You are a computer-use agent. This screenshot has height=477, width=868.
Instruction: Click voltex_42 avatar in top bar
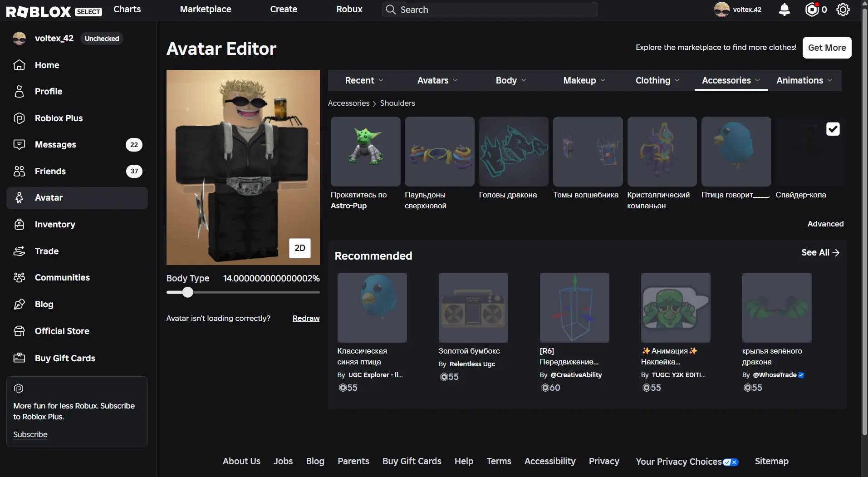[721, 10]
